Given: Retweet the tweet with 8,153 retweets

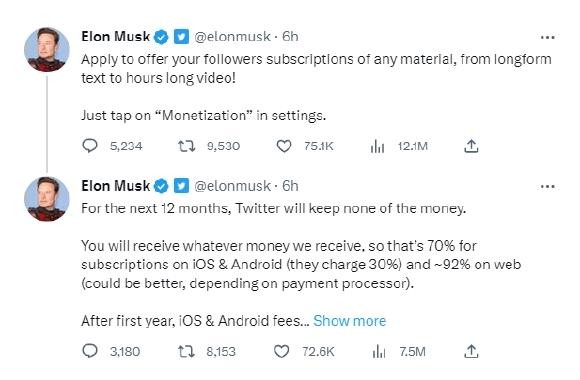Looking at the screenshot, I should pyautogui.click(x=186, y=351).
